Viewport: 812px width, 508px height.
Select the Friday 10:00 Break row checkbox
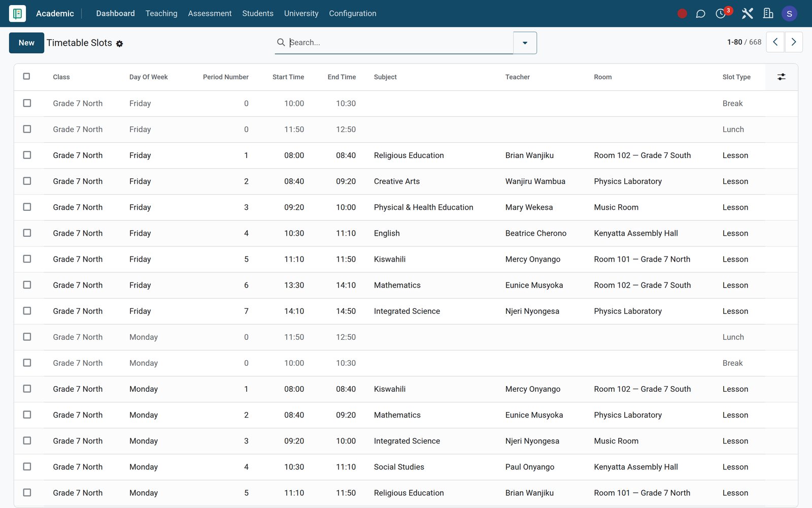pos(27,103)
